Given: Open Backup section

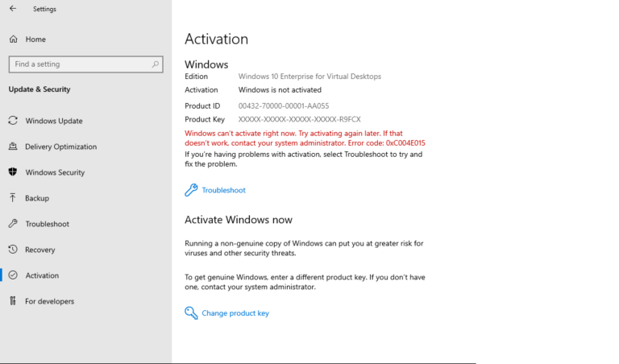Looking at the screenshot, I should coord(37,198).
